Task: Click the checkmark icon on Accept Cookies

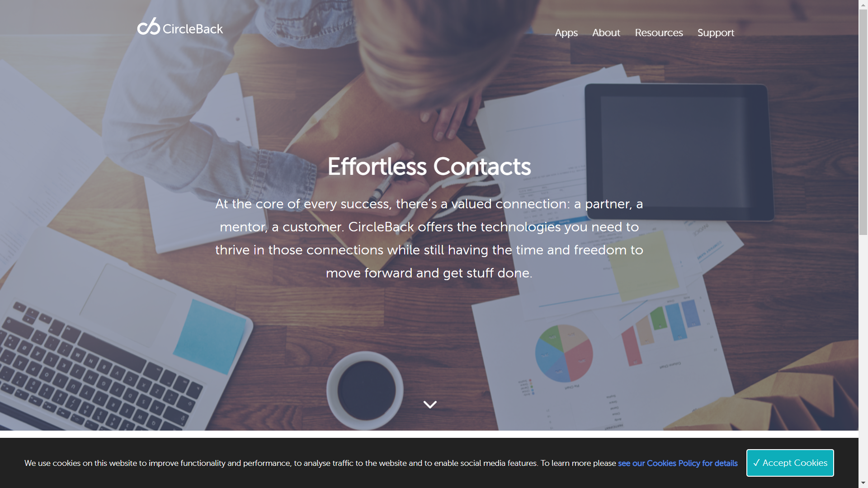Action: pyautogui.click(x=757, y=462)
